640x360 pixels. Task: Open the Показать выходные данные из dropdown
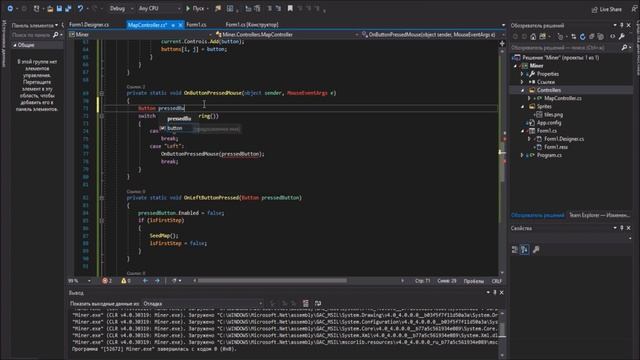202,304
